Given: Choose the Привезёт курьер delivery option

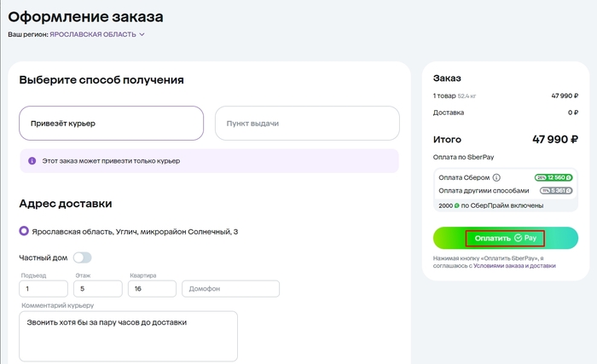Looking at the screenshot, I should pos(112,123).
